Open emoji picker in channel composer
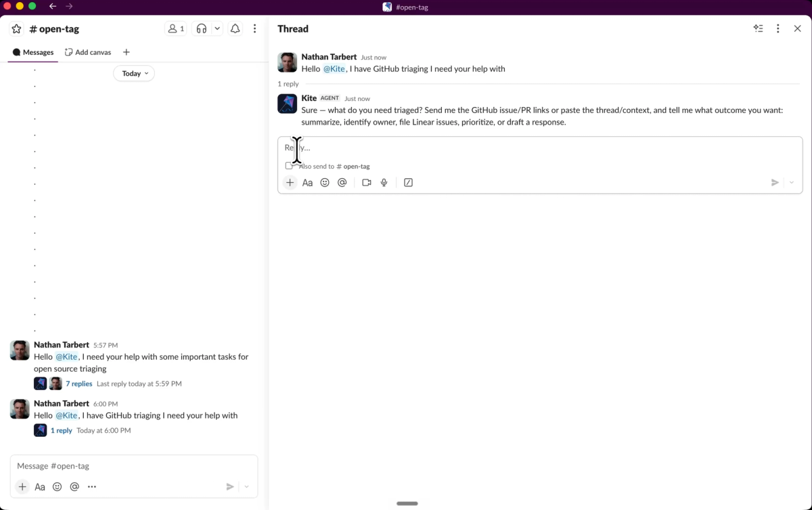 click(58, 486)
